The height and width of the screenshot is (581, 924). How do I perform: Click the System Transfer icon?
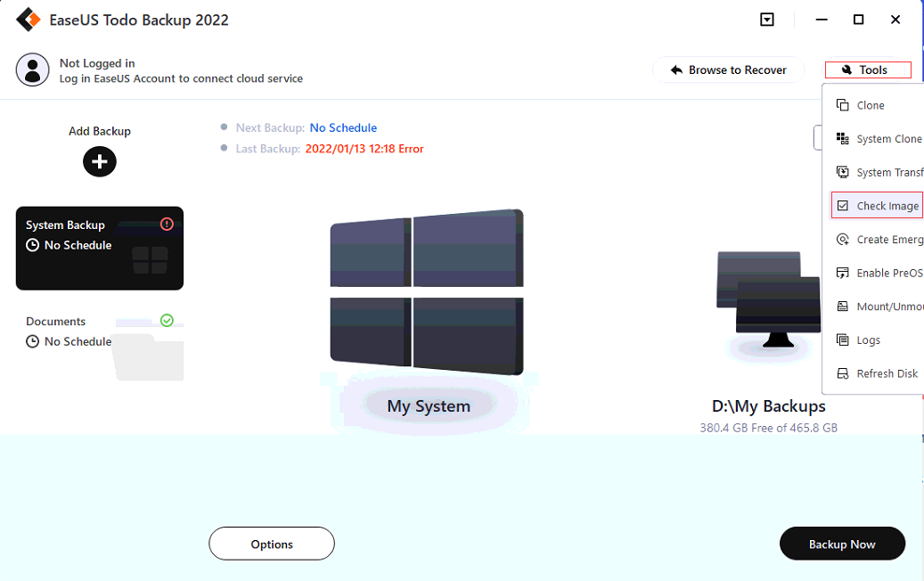click(843, 172)
